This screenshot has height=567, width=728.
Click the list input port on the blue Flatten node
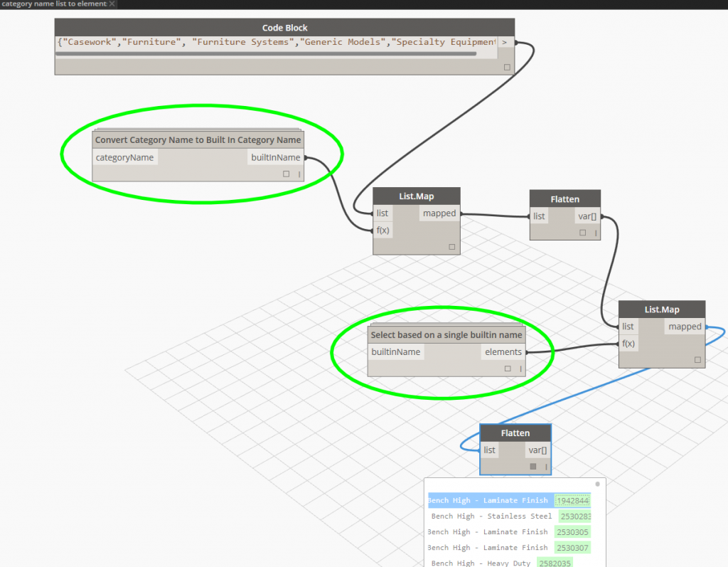(489, 450)
